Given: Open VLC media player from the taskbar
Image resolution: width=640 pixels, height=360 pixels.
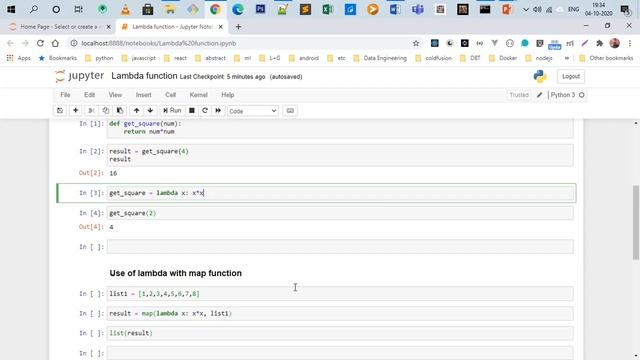Looking at the screenshot, I should point(125,9).
